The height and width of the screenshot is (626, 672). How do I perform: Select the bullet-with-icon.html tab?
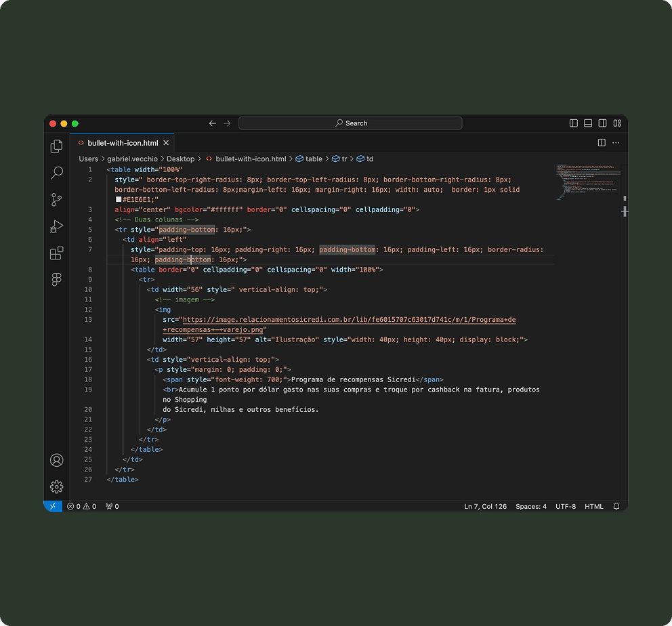(123, 143)
